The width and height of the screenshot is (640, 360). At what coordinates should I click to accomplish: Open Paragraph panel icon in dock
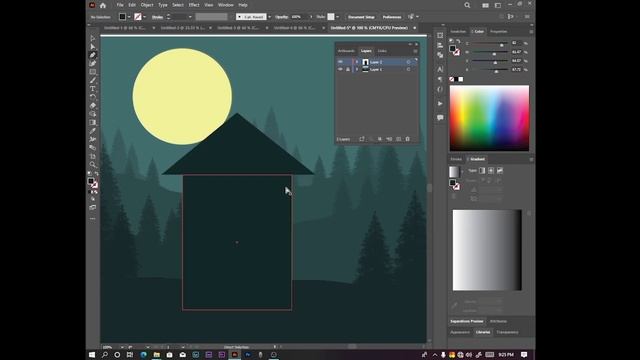pyautogui.click(x=440, y=79)
